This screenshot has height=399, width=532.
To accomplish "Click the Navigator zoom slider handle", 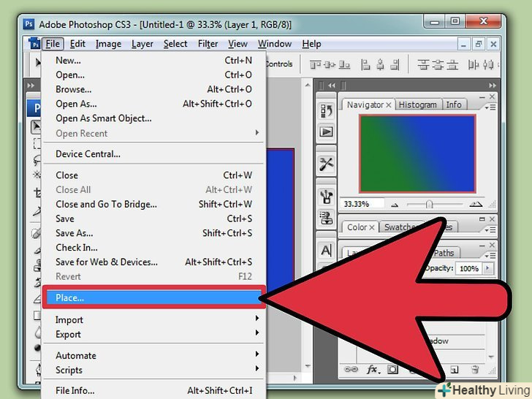I will point(429,205).
